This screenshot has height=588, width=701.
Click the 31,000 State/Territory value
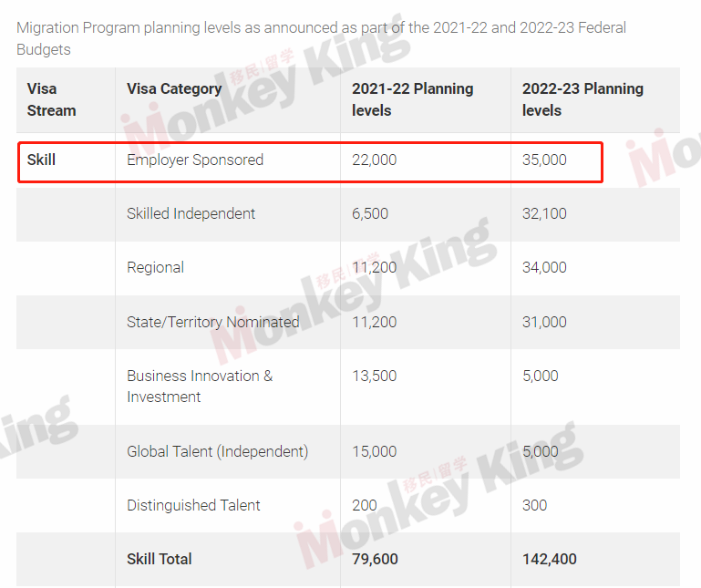pos(544,322)
